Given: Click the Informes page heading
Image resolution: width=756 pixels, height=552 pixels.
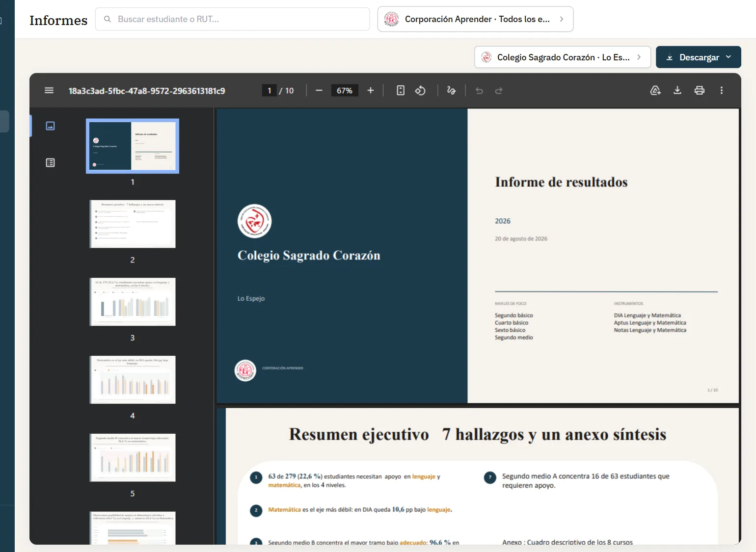Looking at the screenshot, I should [x=58, y=20].
